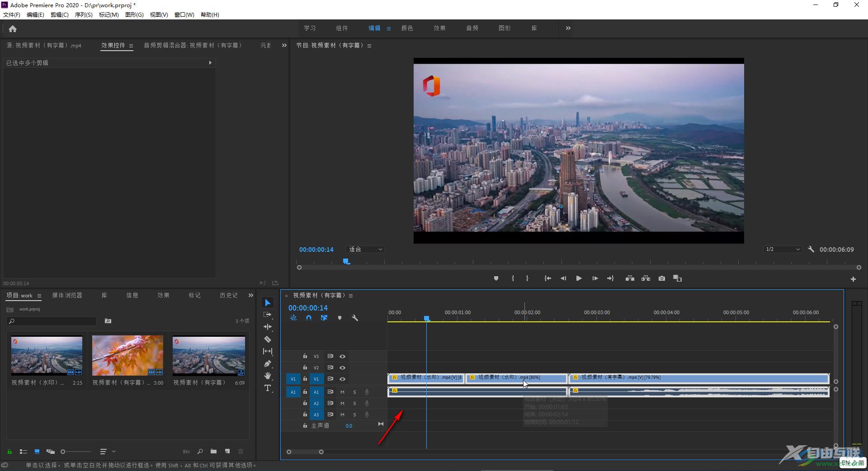Export frame with camera icon
The image size is (868, 471).
tap(662, 278)
